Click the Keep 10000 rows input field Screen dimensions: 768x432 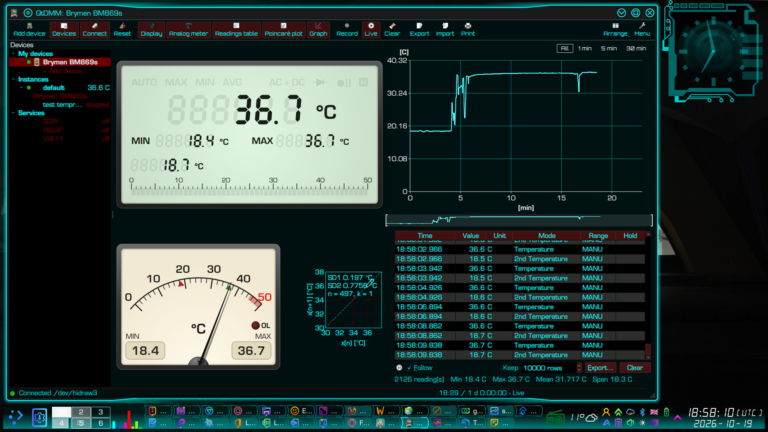click(549, 368)
